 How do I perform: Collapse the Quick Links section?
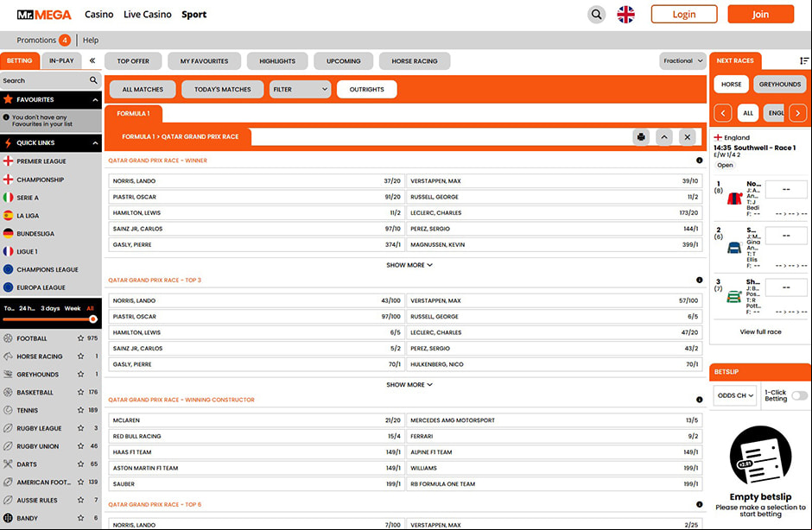point(95,142)
